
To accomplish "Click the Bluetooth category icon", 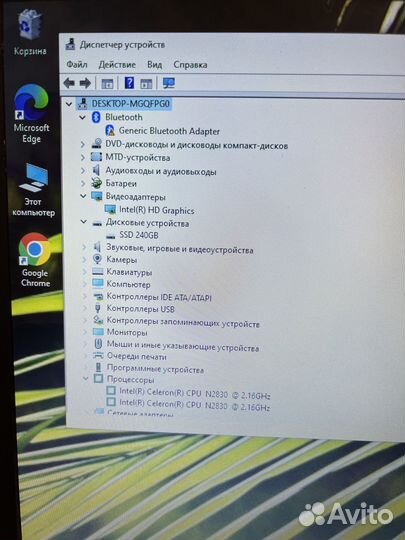I will coord(96,117).
